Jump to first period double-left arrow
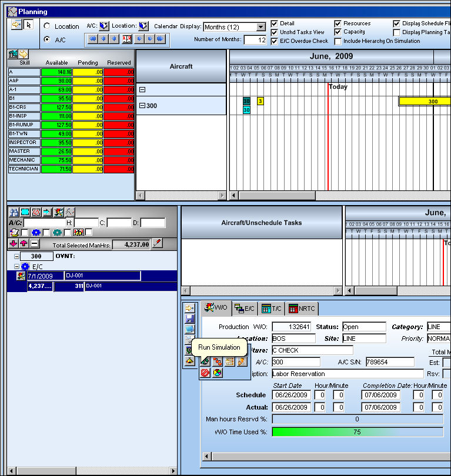 point(93,39)
